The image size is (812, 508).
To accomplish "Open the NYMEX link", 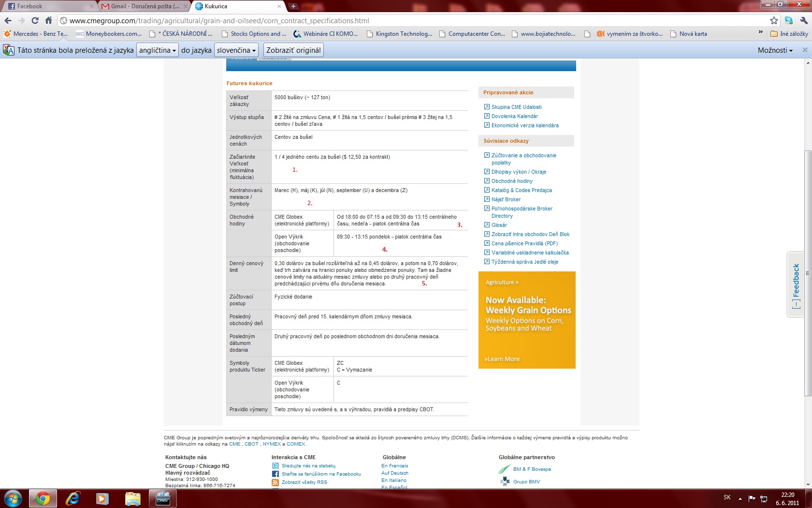I will pos(272,444).
